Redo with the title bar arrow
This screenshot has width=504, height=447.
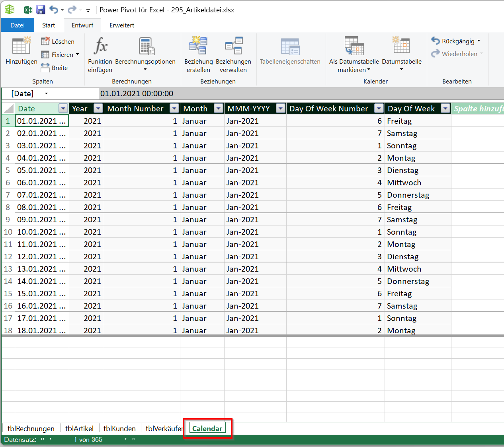(72, 10)
